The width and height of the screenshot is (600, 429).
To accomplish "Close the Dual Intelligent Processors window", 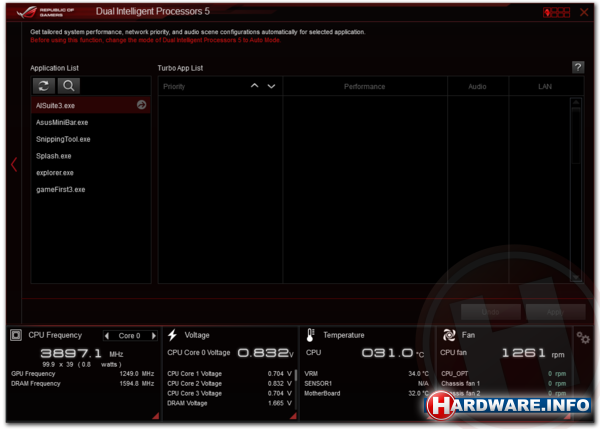I will click(x=584, y=12).
